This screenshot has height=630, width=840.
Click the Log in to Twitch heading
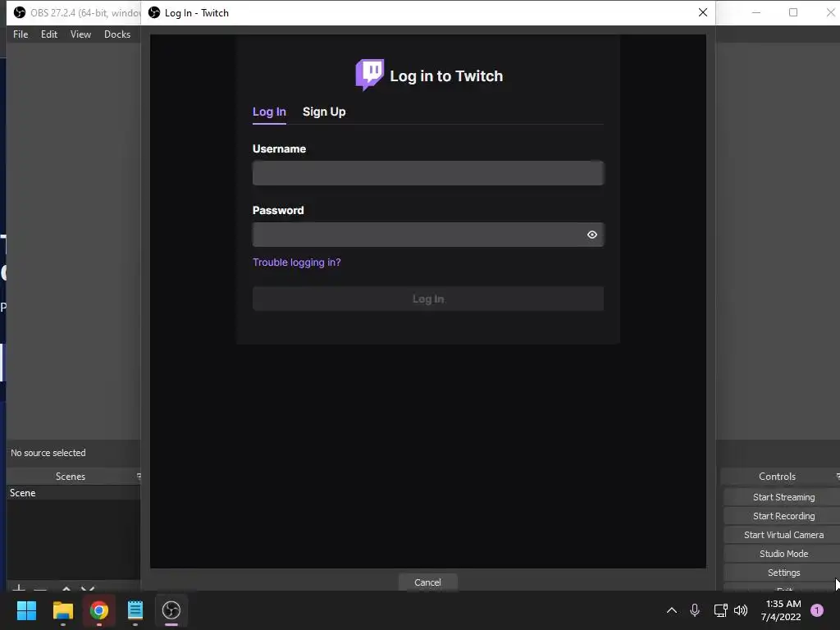coord(446,76)
